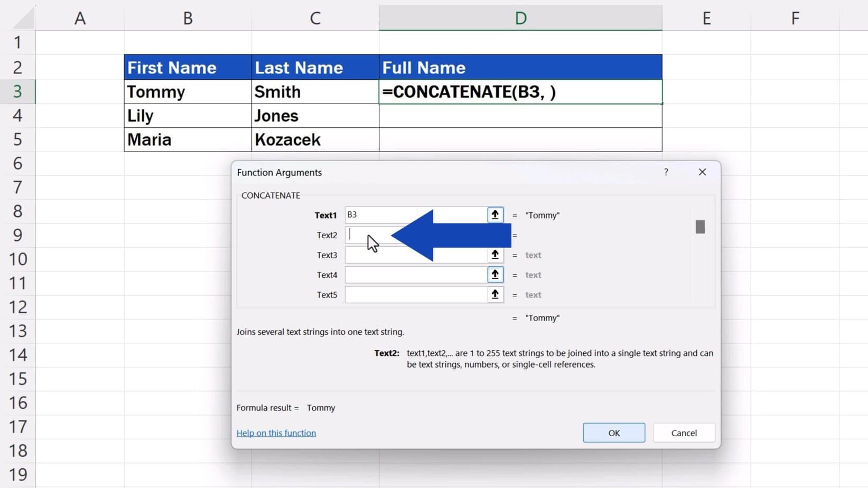Click Cancel to dismiss the dialog
Viewport: 868px width, 488px height.
tap(684, 433)
